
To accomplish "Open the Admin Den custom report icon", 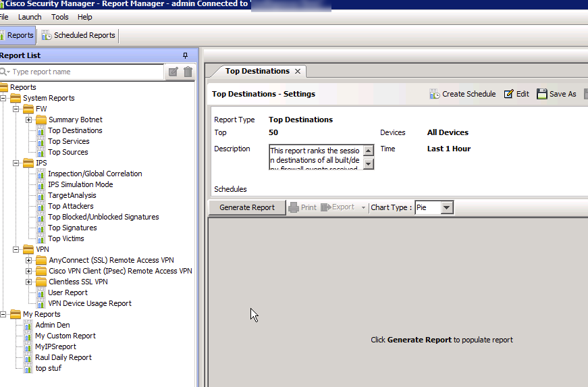I will click(28, 325).
